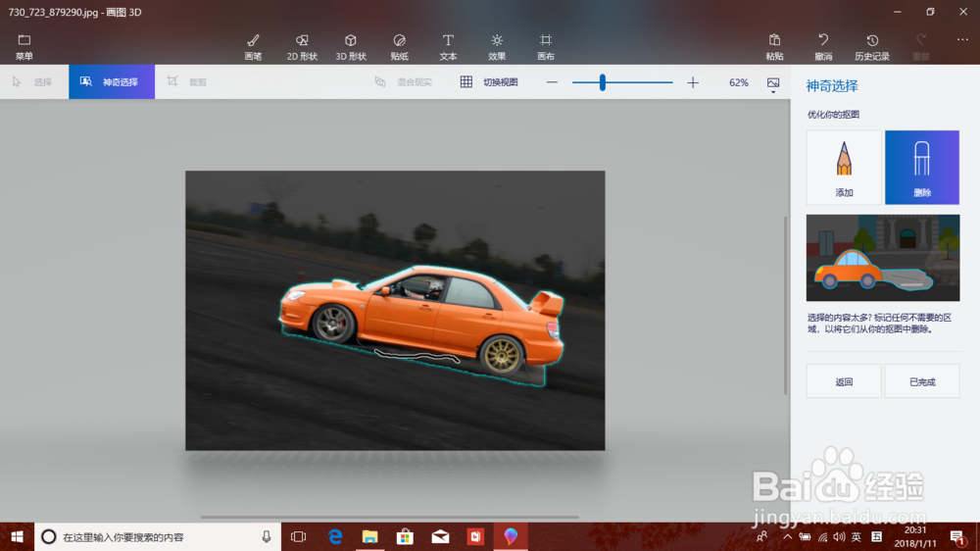Open the 2D 形状 tool
Viewport: 980px width, 551px height.
302,47
